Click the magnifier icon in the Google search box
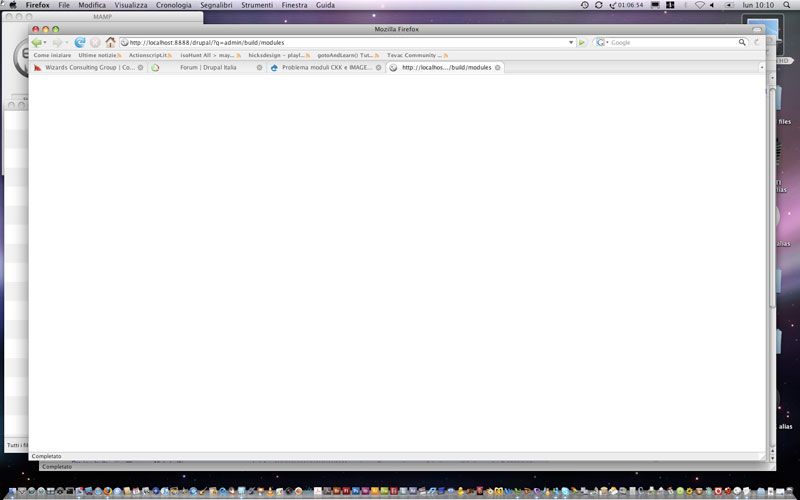The height and width of the screenshot is (500, 800). [x=742, y=42]
